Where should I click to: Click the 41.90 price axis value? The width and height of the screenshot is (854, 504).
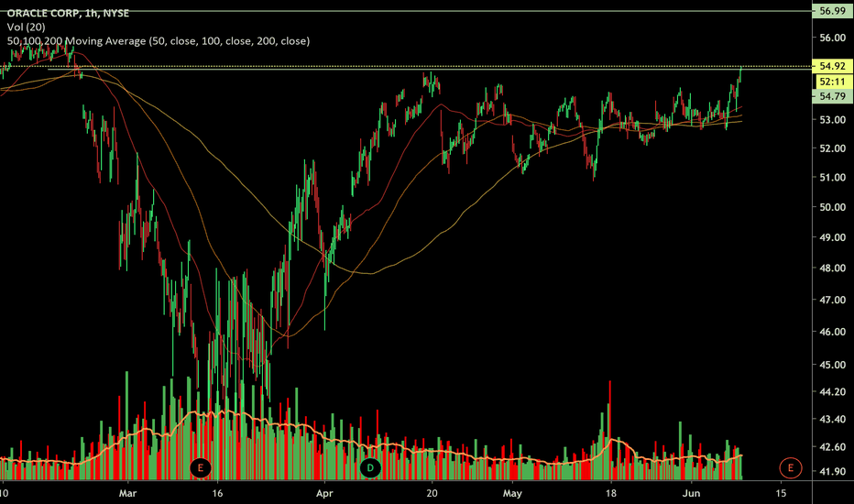click(833, 472)
